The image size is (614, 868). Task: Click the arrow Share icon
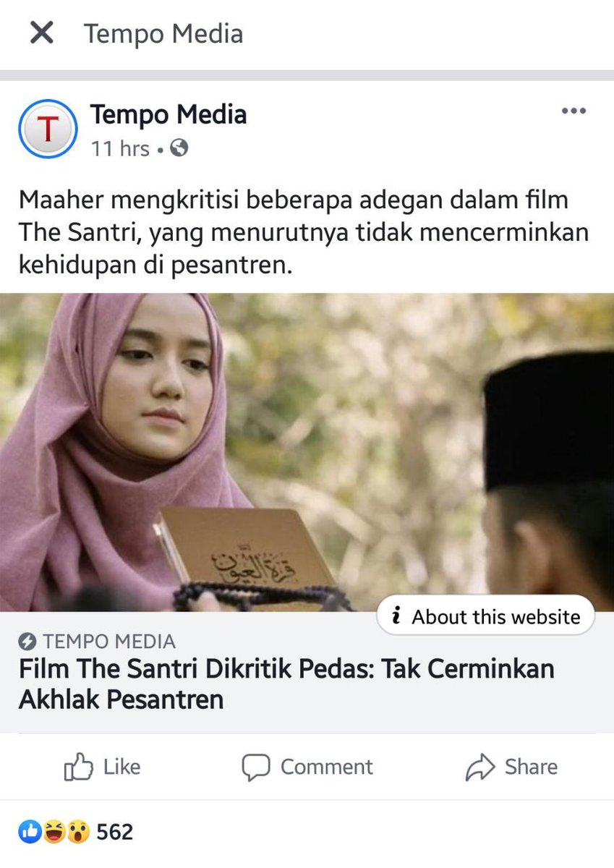[480, 767]
